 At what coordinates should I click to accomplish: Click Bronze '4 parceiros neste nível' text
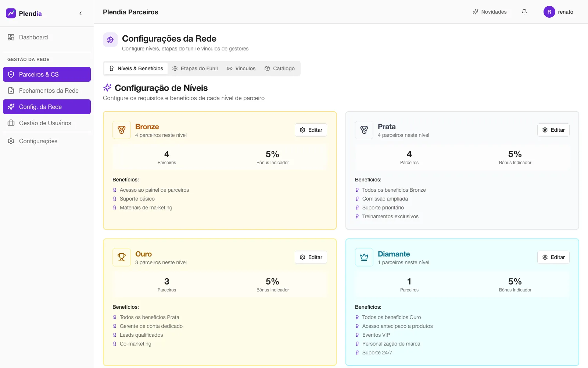pyautogui.click(x=161, y=135)
